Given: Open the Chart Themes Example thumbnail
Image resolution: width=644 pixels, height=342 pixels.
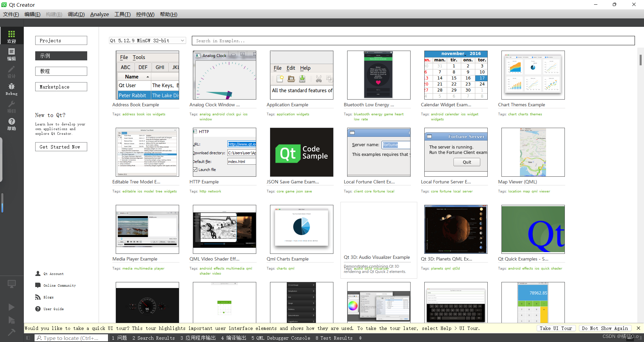Looking at the screenshot, I should (533, 75).
